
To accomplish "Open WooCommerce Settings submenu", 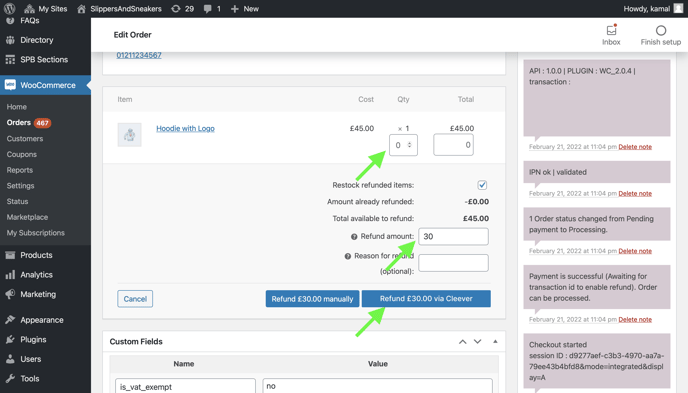I will point(20,186).
